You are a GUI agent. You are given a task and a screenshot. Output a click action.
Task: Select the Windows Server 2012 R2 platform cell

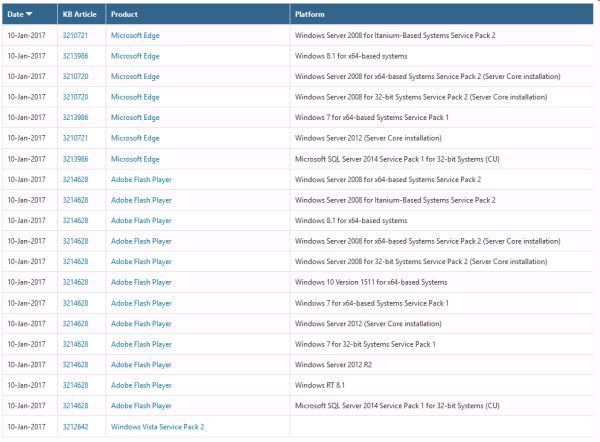coord(334,365)
